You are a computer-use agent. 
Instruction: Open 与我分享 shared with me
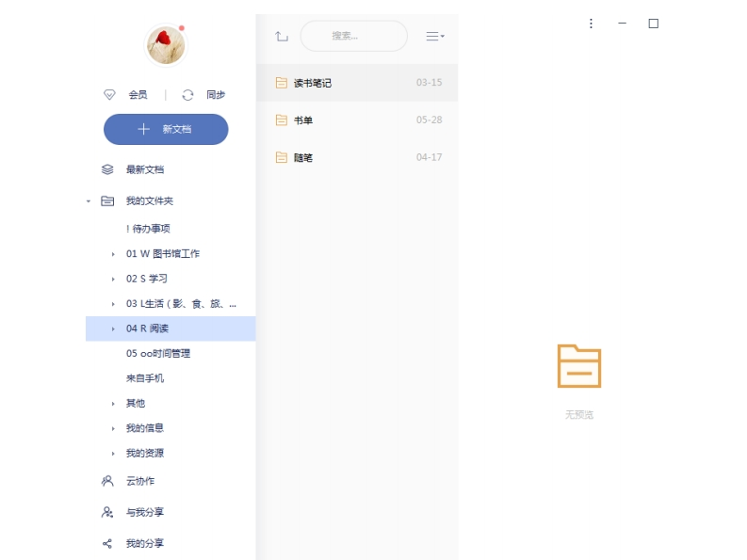(x=144, y=513)
